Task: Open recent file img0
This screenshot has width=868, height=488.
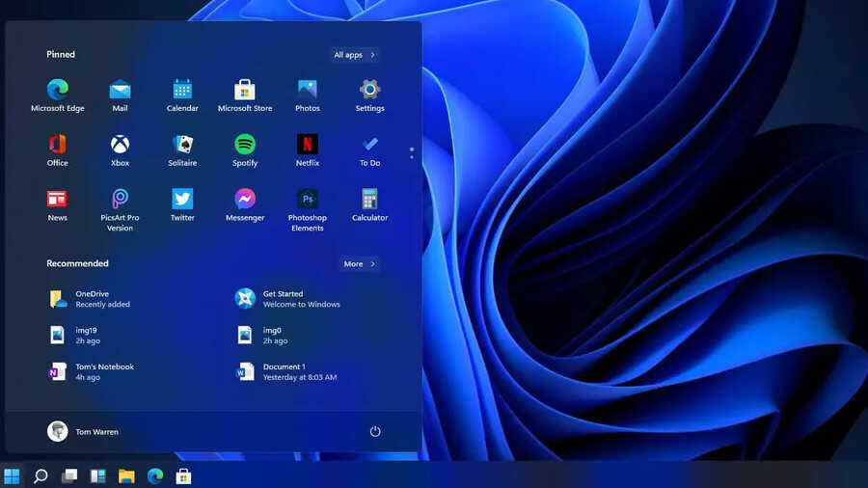Action: pos(261,336)
